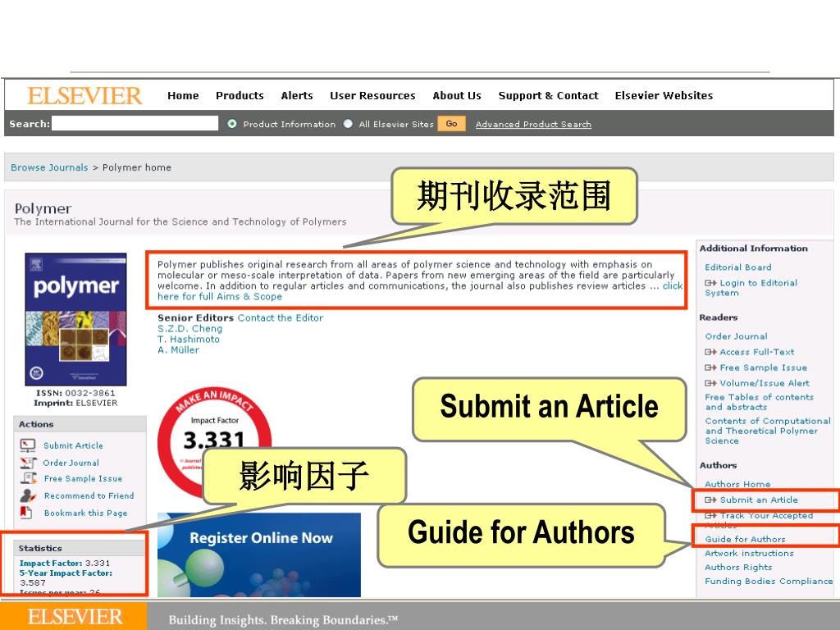Open the Guide for Authors link

[745, 540]
